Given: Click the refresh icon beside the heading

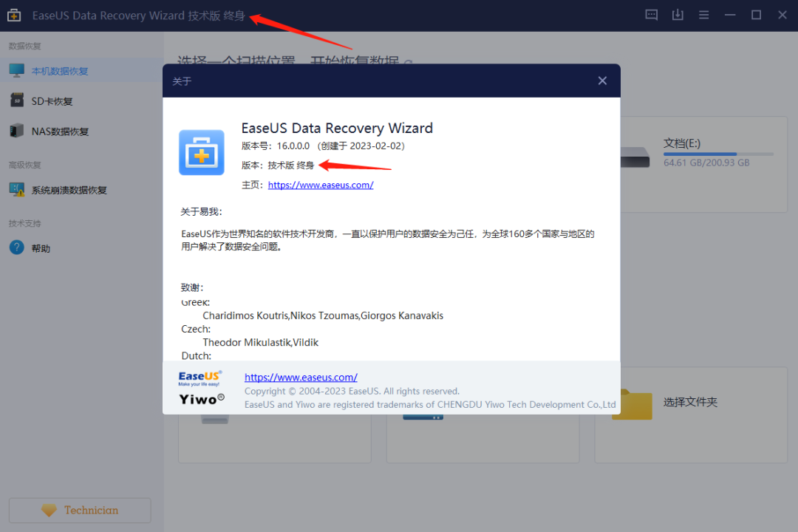Looking at the screenshot, I should (408, 62).
